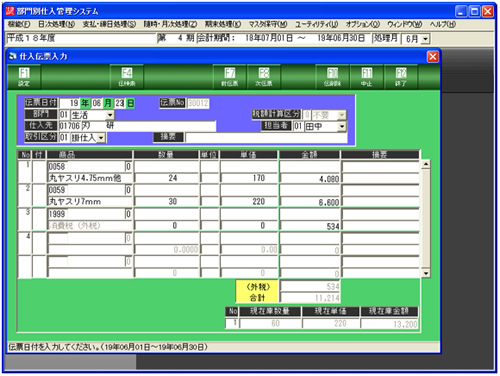Click the F12 終了 exit button
Viewport: 500px width, 376px height.
pyautogui.click(x=401, y=77)
